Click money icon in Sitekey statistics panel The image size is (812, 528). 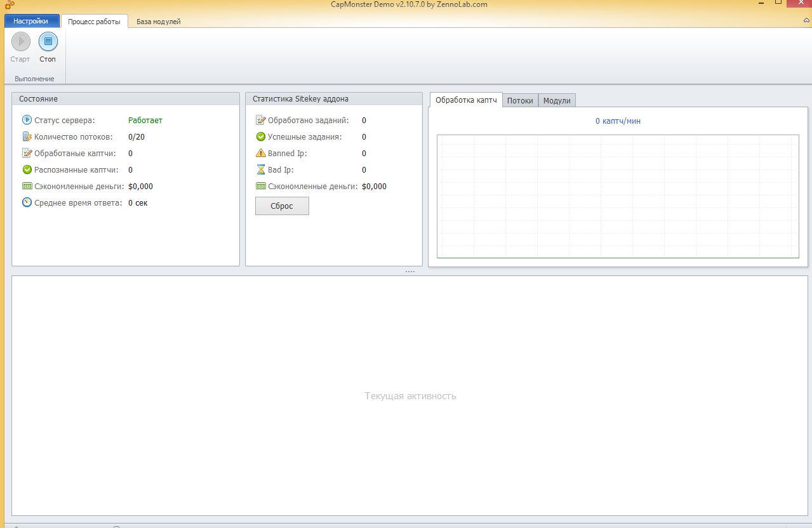261,186
